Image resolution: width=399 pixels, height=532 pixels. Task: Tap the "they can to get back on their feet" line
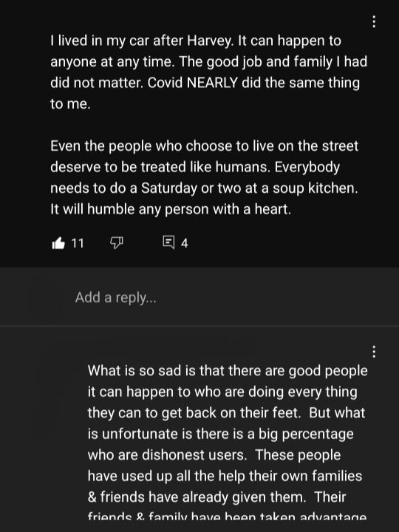coord(226,413)
